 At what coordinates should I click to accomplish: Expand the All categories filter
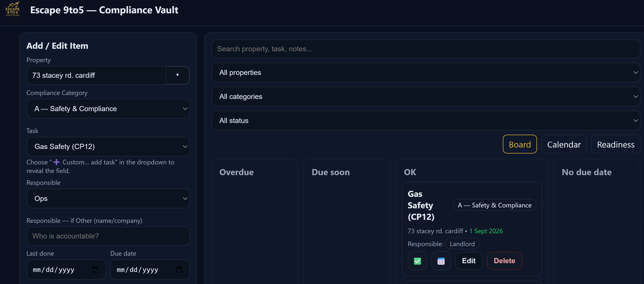click(426, 97)
